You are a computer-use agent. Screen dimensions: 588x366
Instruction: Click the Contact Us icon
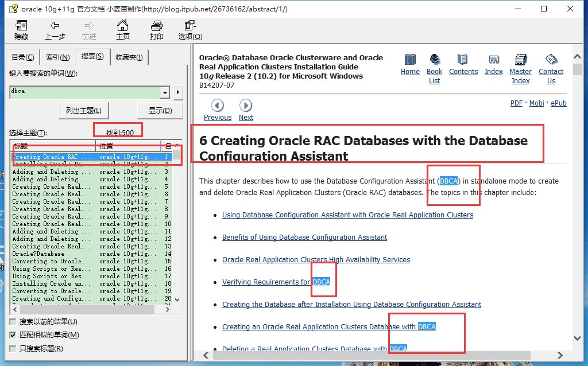(x=551, y=59)
